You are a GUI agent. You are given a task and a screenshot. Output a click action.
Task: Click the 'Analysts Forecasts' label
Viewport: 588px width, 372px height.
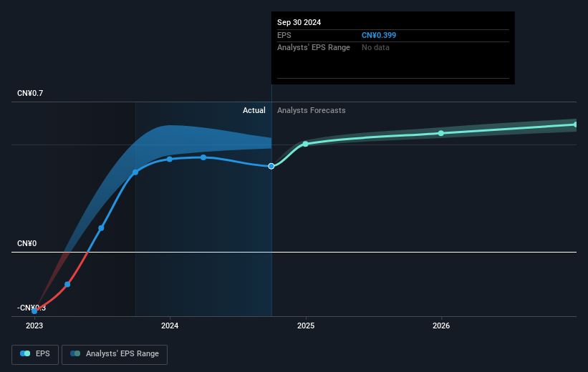pos(312,110)
